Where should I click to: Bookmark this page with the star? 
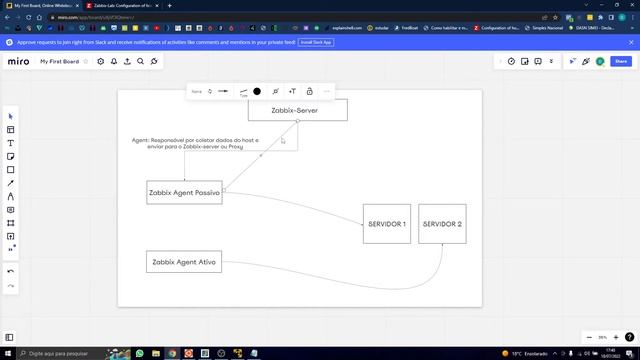point(555,18)
